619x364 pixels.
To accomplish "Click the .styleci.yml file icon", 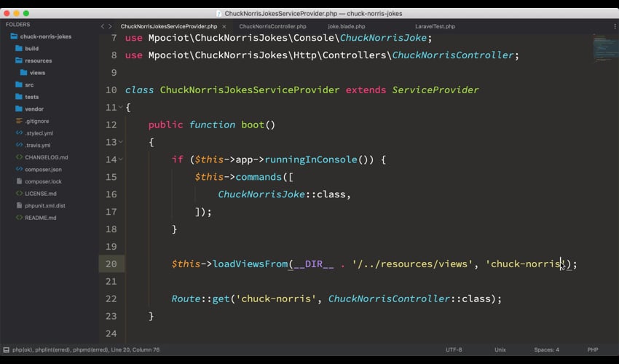I will coord(19,133).
